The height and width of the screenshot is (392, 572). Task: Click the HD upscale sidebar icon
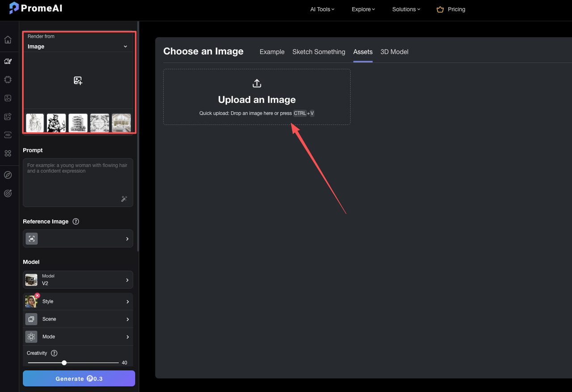(x=8, y=135)
